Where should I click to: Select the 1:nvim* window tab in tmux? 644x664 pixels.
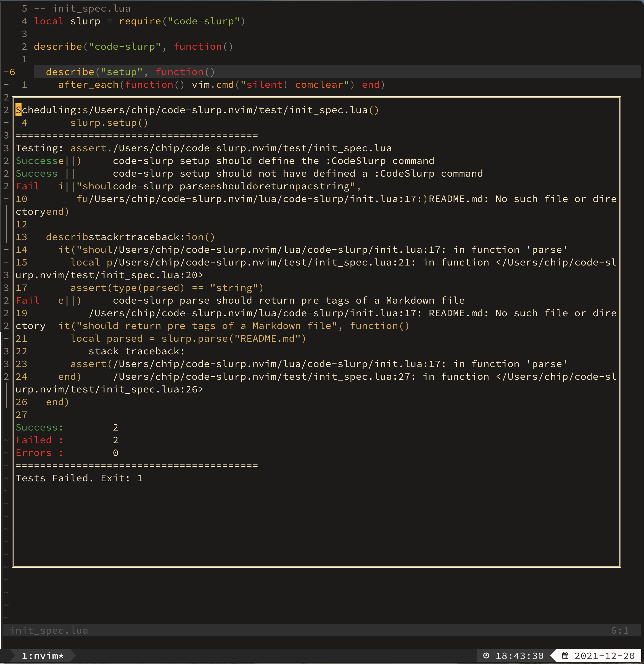42,655
